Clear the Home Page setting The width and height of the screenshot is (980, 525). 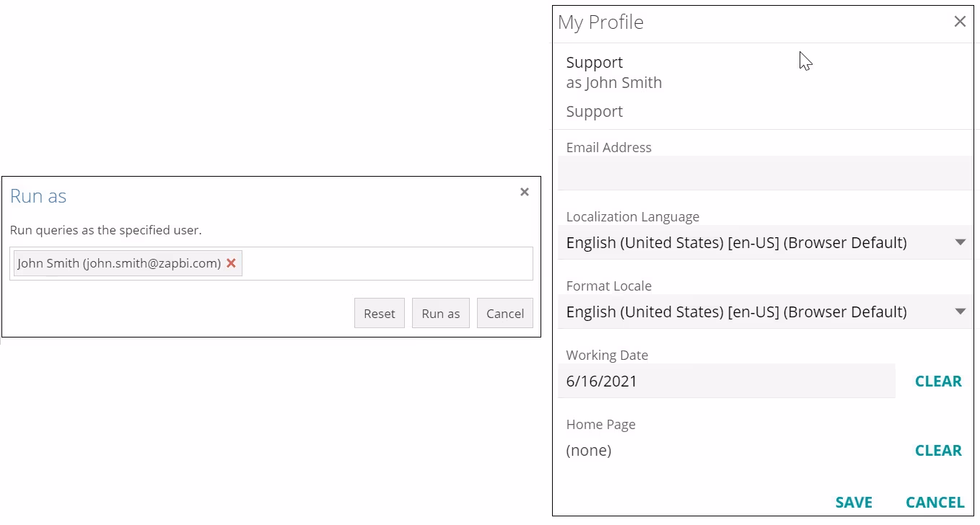pos(937,451)
